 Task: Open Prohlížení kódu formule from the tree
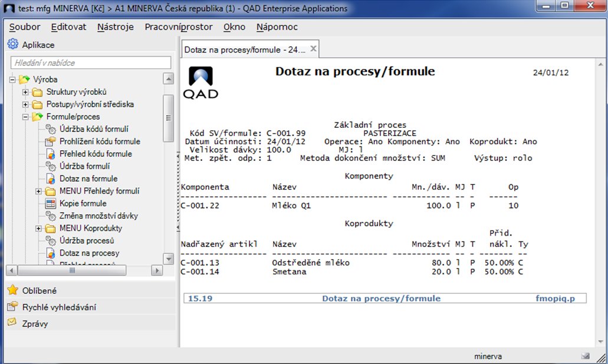(100, 141)
